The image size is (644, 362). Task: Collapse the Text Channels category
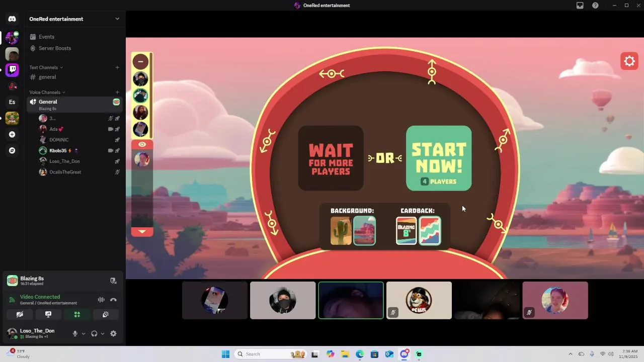[46, 67]
